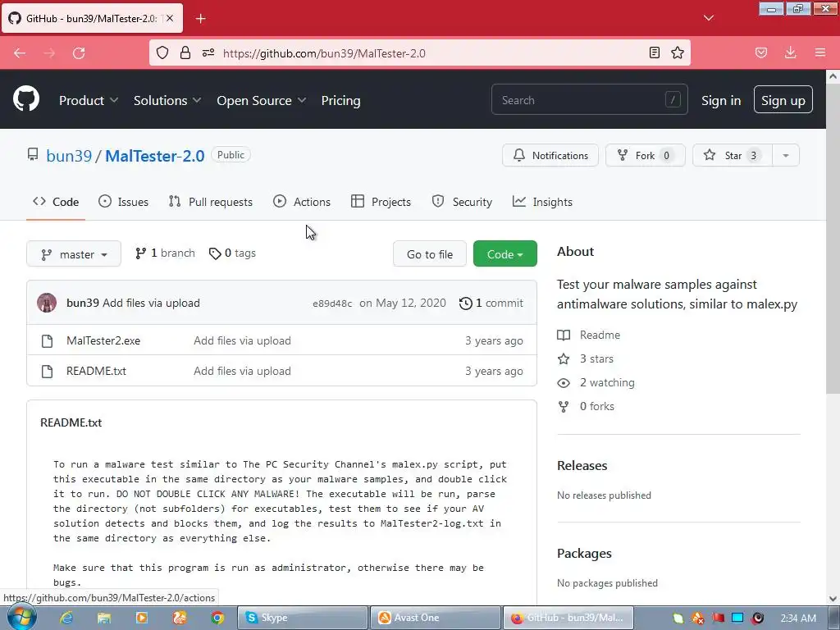This screenshot has width=840, height=630.
Task: Open the Windows Start menu
Action: pyautogui.click(x=22, y=618)
